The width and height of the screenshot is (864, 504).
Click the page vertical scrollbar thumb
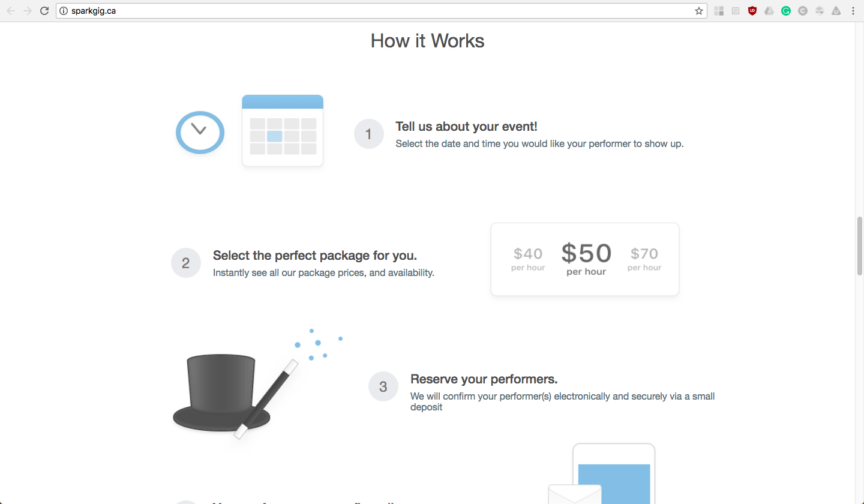(x=859, y=246)
